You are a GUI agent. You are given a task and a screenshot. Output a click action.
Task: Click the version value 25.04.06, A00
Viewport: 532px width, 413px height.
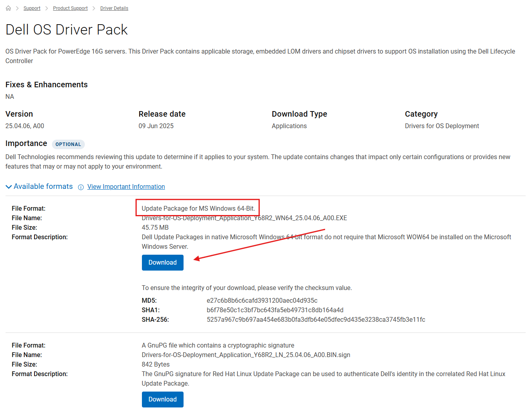click(x=25, y=126)
